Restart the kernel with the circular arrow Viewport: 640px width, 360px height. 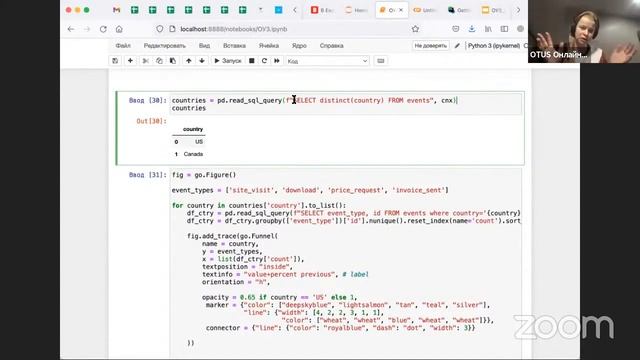(x=264, y=61)
